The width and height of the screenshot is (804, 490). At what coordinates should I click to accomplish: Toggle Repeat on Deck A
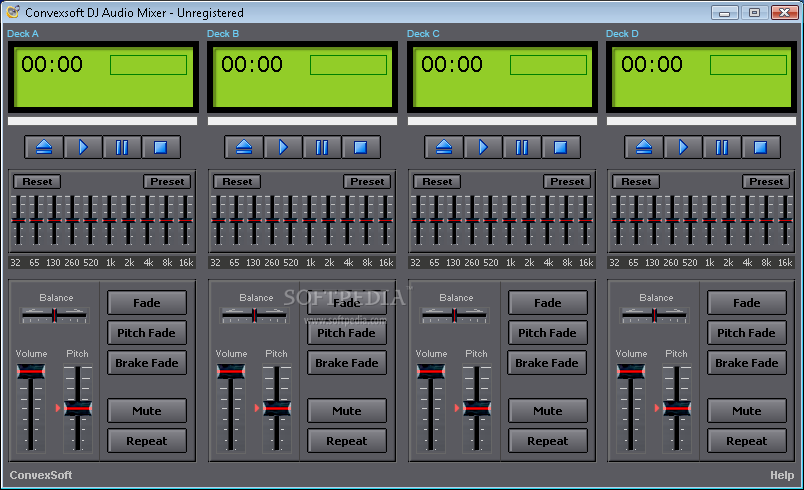[147, 441]
